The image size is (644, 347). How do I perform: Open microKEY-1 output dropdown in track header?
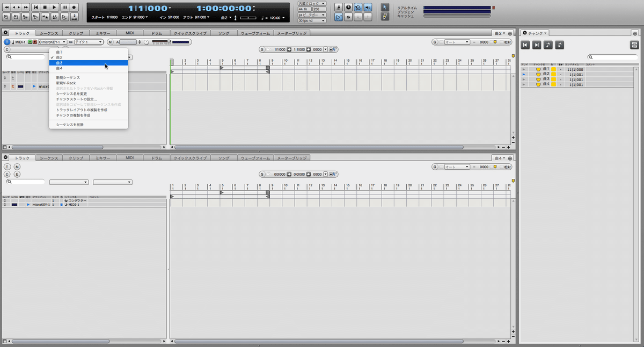(52, 42)
